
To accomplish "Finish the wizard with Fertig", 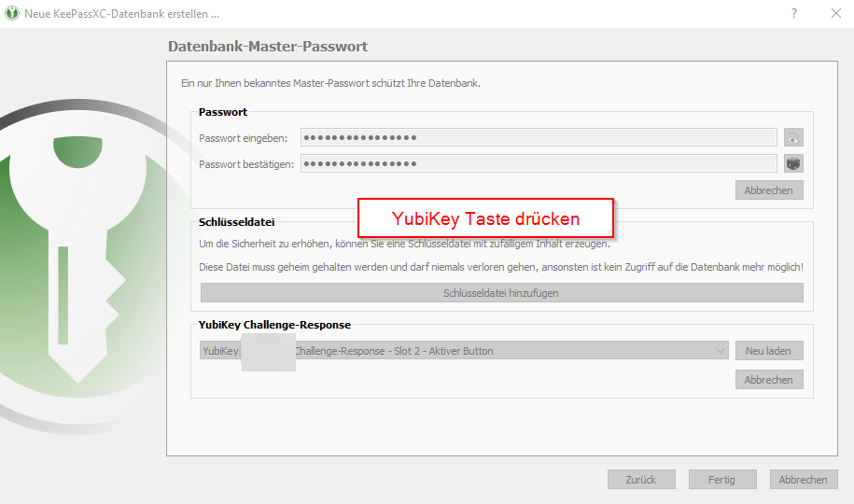I will tap(721, 480).
